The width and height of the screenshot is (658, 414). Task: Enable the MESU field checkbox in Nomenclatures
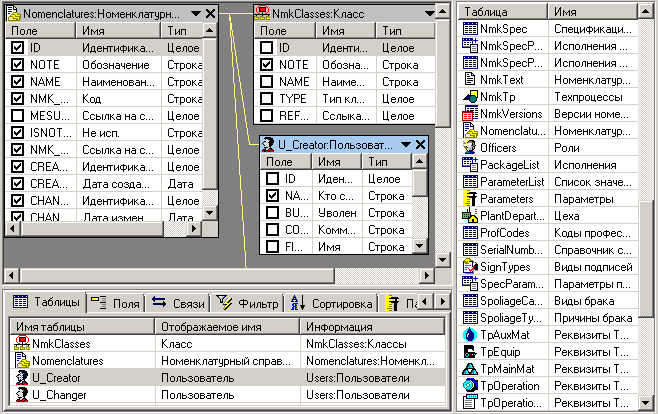(16, 116)
